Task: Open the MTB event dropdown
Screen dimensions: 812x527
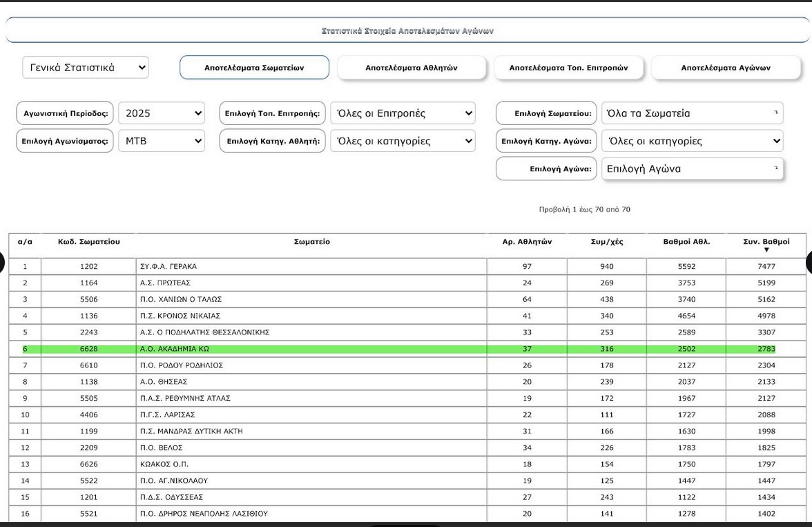Action: 161,141
